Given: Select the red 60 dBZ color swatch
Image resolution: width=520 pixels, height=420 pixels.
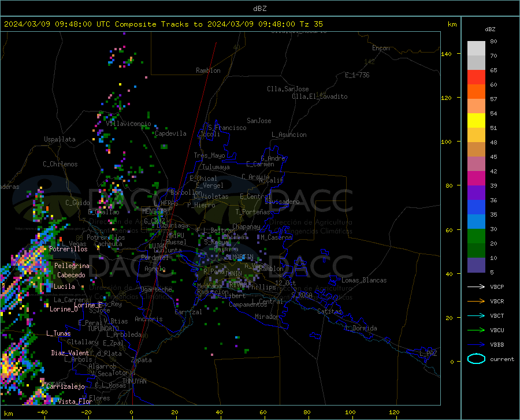Looking at the screenshot, I should click(x=476, y=77).
